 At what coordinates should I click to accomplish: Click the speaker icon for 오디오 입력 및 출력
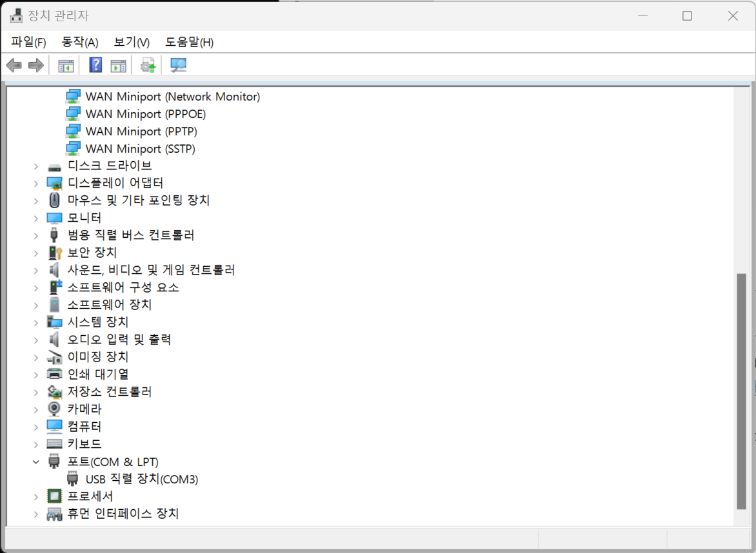click(x=54, y=339)
